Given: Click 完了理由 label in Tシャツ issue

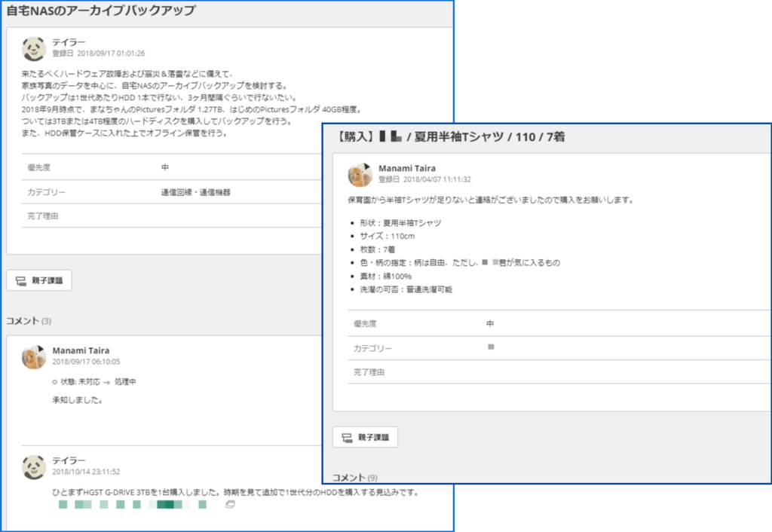Looking at the screenshot, I should [x=369, y=372].
